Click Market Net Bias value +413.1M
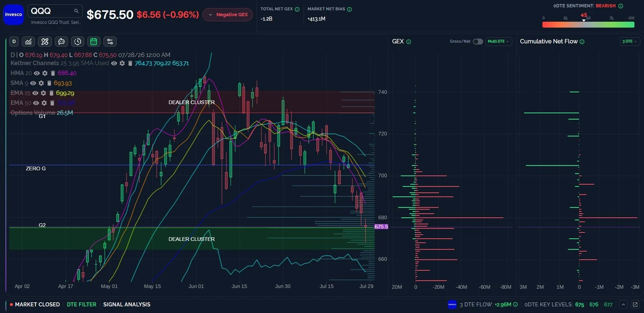 tap(316, 19)
